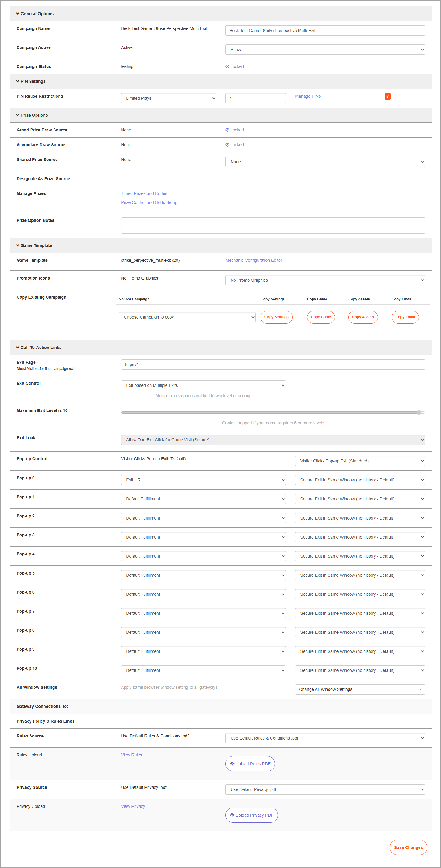Click the PIN limit number field
This screenshot has height=868, width=441.
pyautogui.click(x=255, y=99)
